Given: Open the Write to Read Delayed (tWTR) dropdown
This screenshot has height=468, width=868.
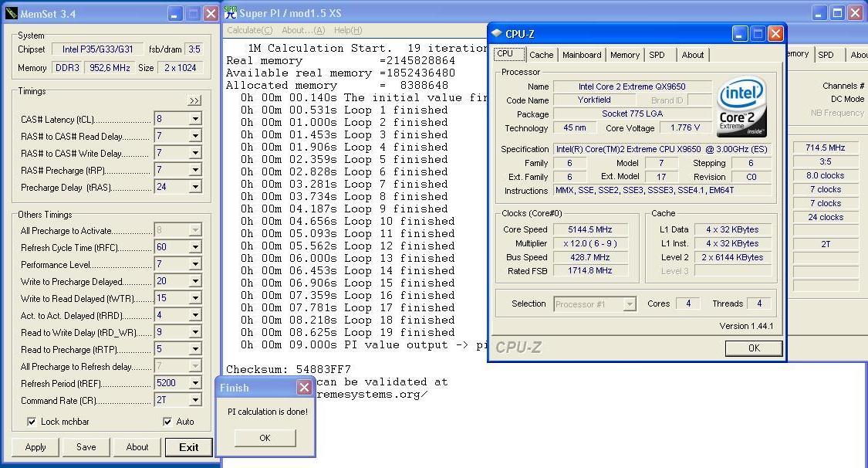Looking at the screenshot, I should coord(195,298).
